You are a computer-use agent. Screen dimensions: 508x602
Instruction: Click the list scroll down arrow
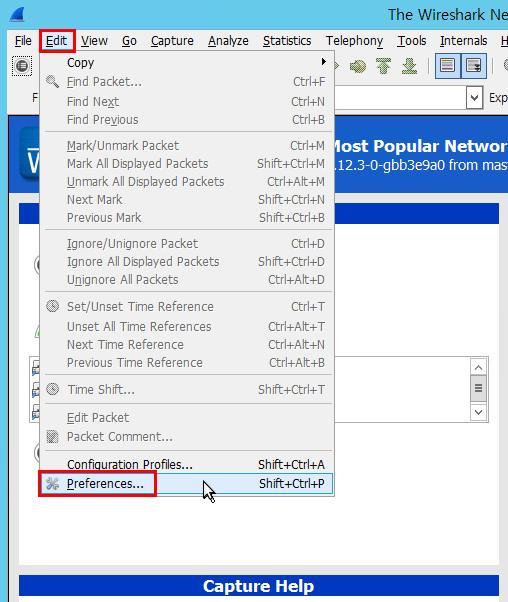tap(478, 412)
